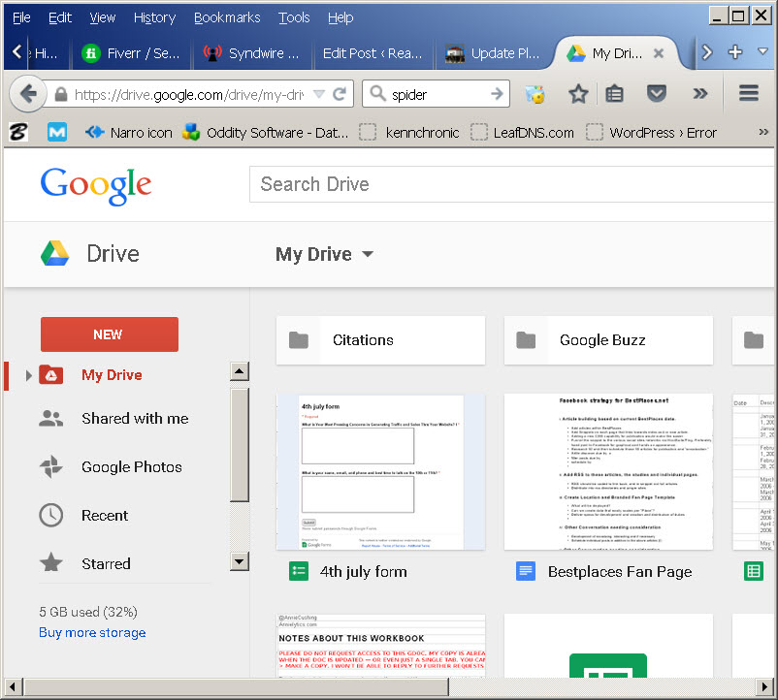Click the blue Docs icon by Bestplaces Fan Page
Viewport: 778px width, 700px height.
[526, 572]
